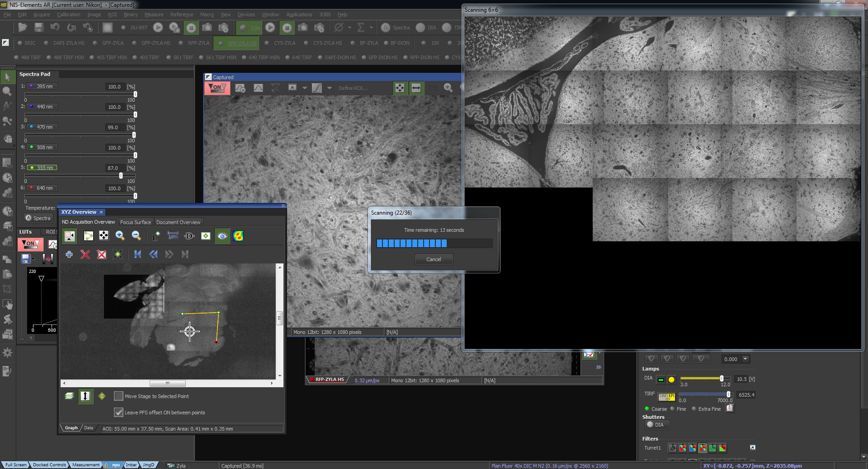Image resolution: width=868 pixels, height=469 pixels.
Task: Expand dropdown arrow left of Define ROI
Action: pos(329,88)
